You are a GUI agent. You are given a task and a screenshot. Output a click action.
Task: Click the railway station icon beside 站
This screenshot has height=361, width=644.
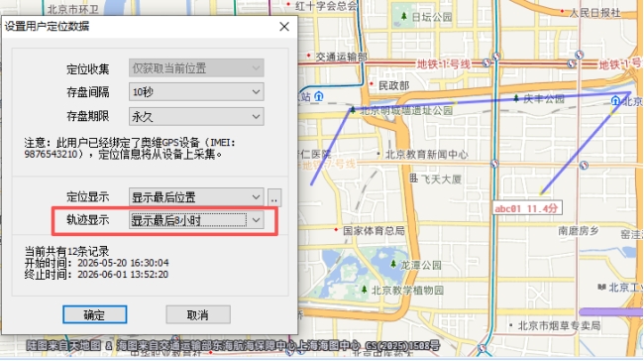tap(319, 96)
